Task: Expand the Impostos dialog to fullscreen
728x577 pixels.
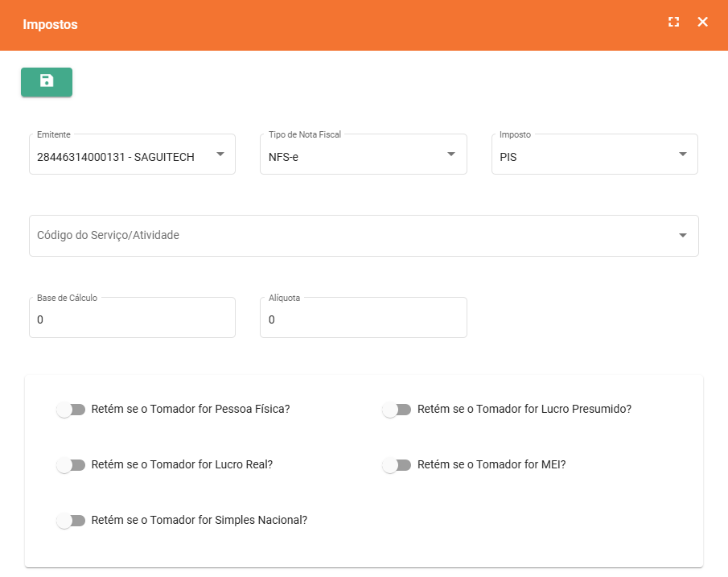Action: [674, 22]
